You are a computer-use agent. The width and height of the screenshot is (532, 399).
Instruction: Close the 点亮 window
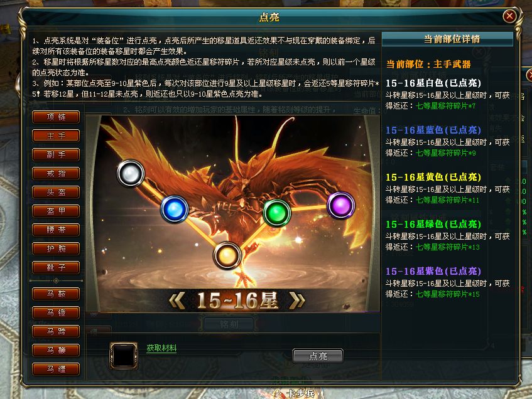point(509,16)
